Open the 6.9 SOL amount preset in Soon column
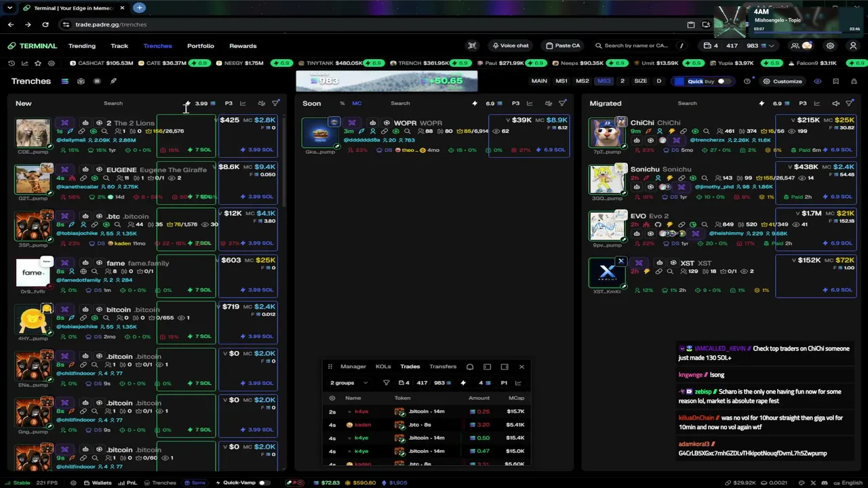Image resolution: width=868 pixels, height=488 pixels. pos(493,103)
